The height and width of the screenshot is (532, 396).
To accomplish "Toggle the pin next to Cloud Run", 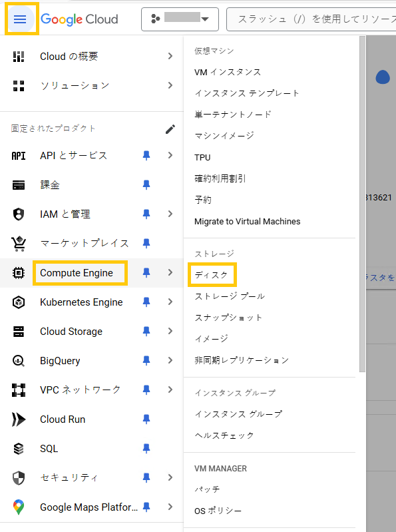I will 146,419.
